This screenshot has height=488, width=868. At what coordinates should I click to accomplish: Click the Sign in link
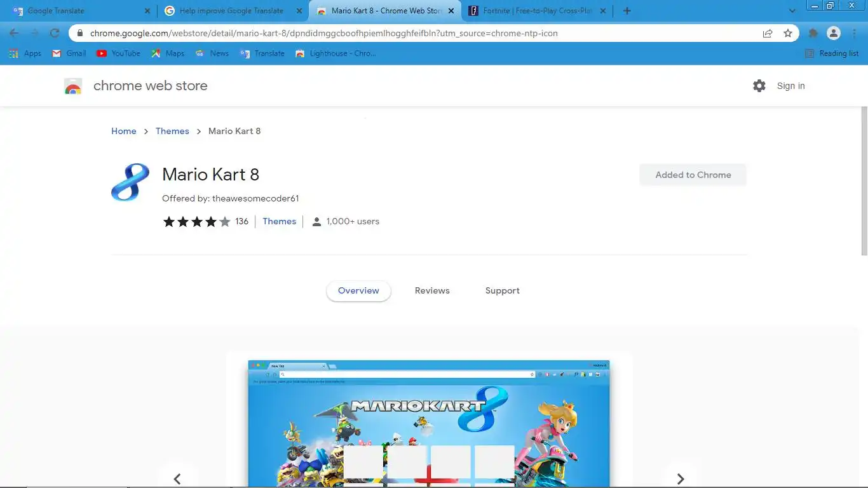click(790, 86)
